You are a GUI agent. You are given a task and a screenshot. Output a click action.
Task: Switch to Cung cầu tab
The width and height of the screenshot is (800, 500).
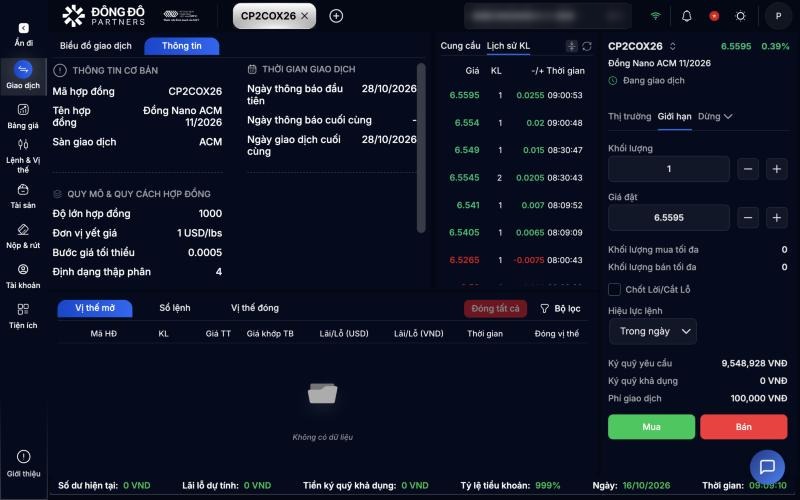(460, 46)
